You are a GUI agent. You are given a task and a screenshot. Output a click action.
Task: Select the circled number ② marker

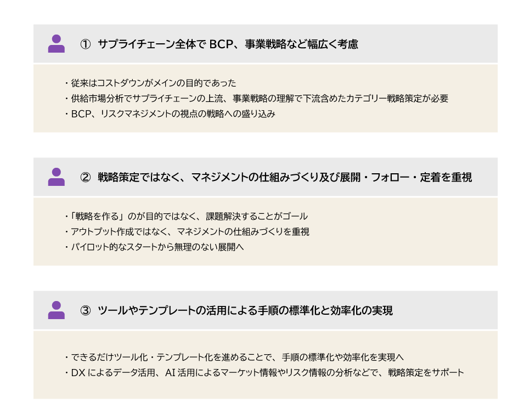(x=85, y=178)
